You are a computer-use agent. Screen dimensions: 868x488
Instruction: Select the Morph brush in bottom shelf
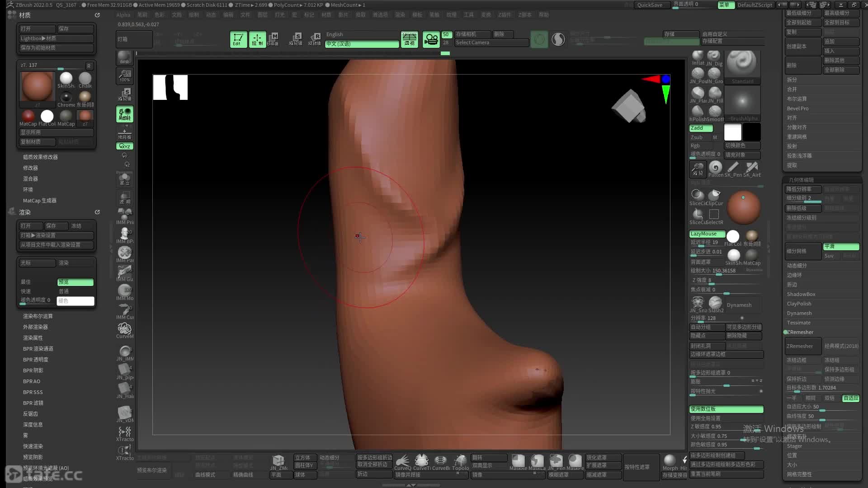click(670, 462)
